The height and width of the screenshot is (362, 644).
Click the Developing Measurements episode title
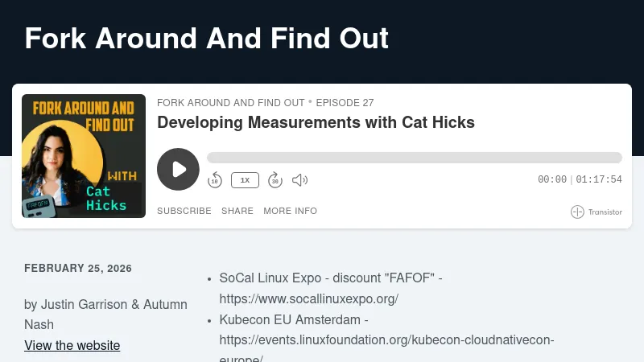click(x=316, y=122)
